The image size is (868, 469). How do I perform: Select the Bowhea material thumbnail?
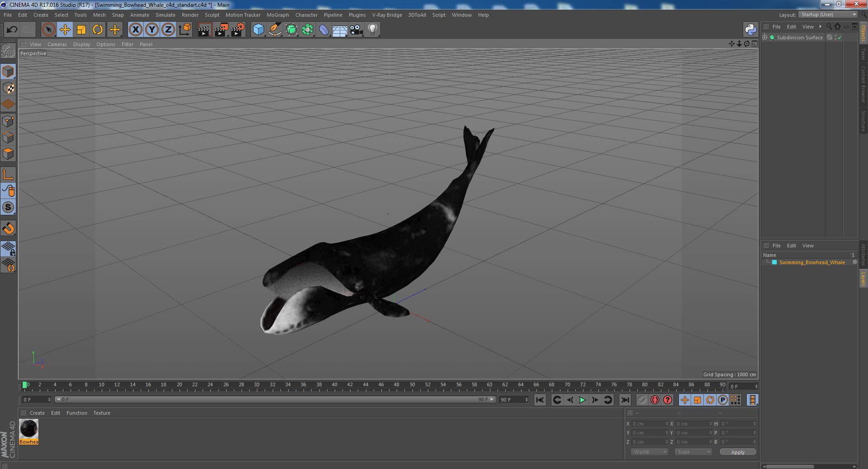click(28, 431)
